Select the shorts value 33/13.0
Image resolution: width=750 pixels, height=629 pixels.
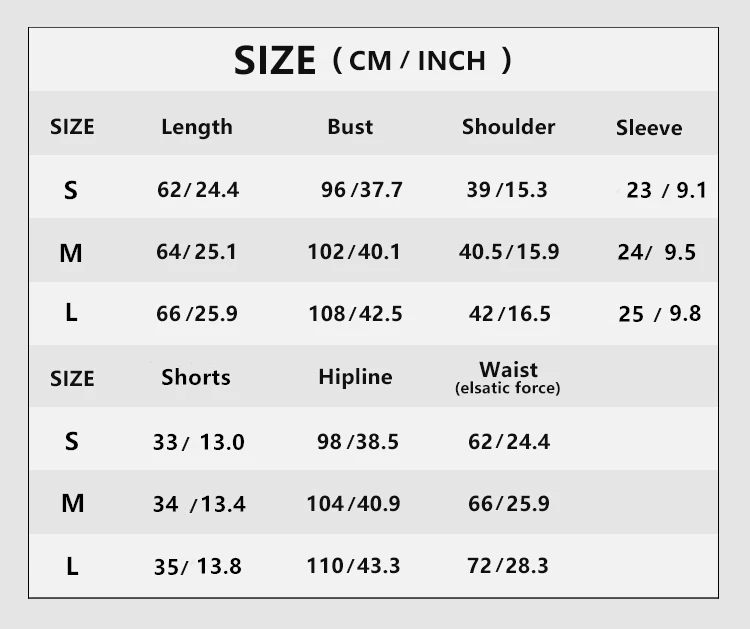pos(198,442)
